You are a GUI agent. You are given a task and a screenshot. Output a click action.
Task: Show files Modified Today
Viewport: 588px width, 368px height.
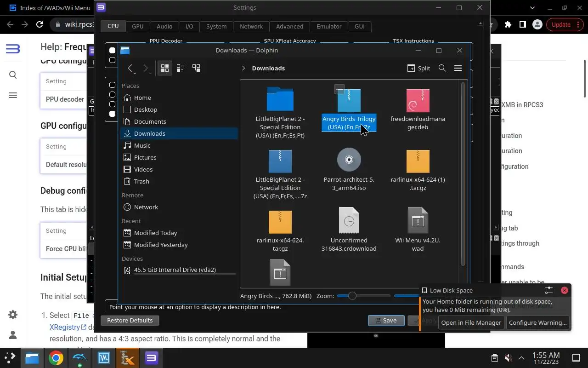(x=179, y=233)
